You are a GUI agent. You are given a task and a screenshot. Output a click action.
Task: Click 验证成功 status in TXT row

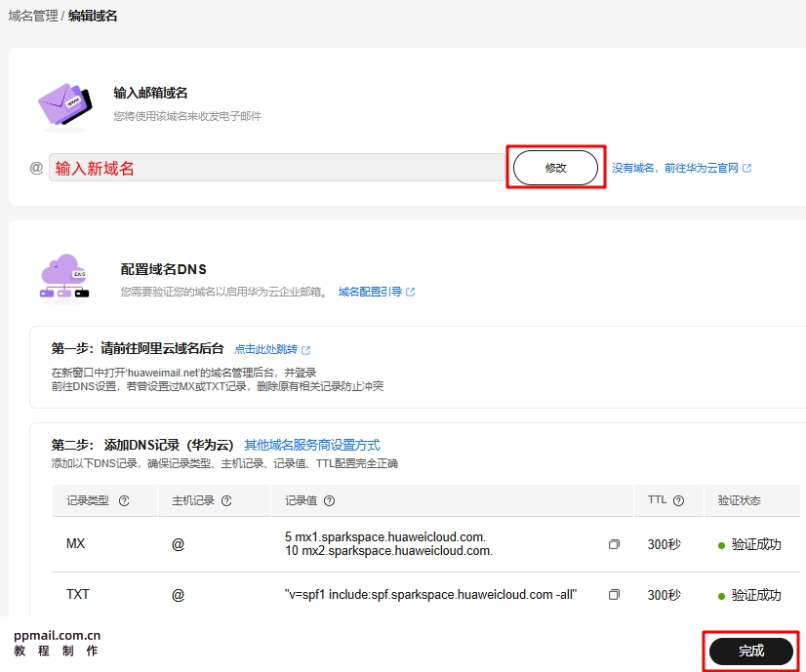[749, 595]
